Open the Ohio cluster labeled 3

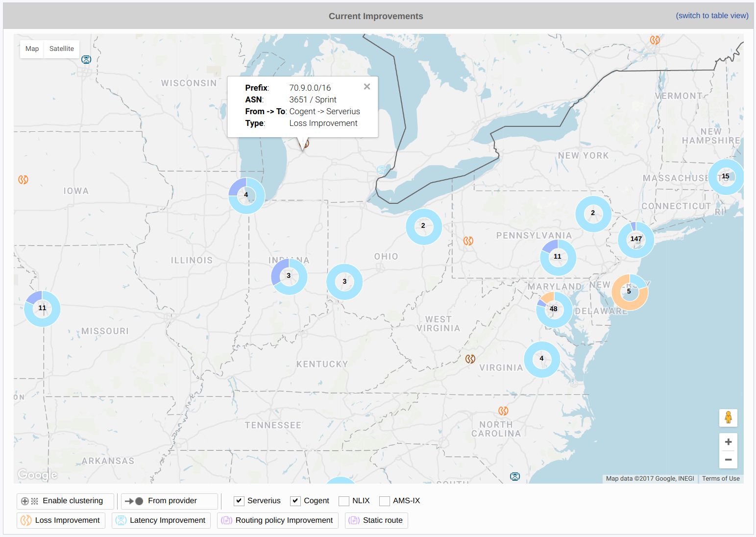[344, 282]
